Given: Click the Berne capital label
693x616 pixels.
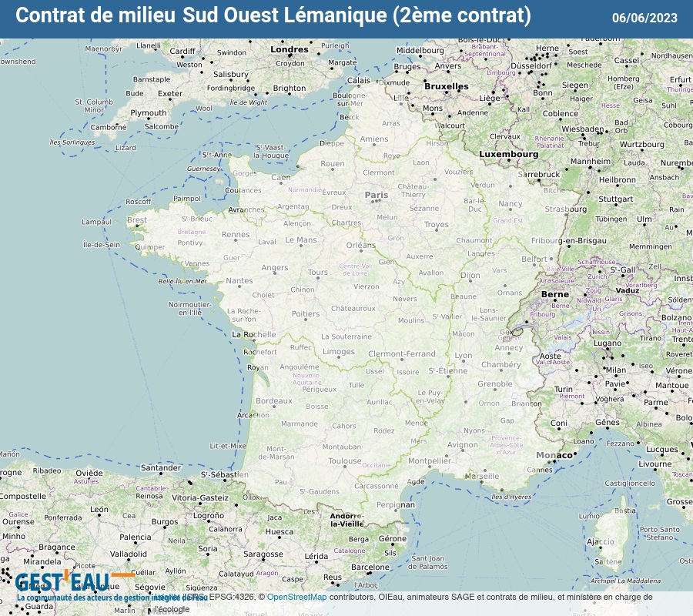Looking at the screenshot, I should 554,294.
